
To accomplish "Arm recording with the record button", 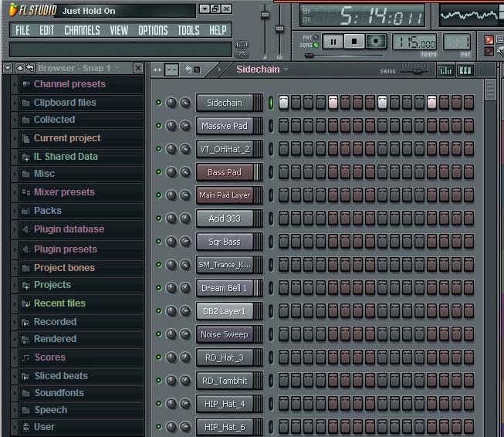I will 375,42.
